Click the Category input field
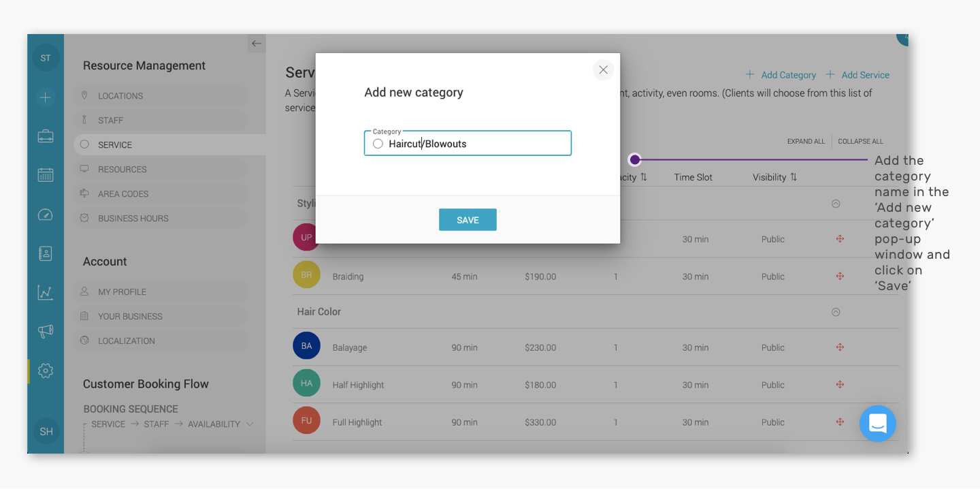 click(x=468, y=143)
